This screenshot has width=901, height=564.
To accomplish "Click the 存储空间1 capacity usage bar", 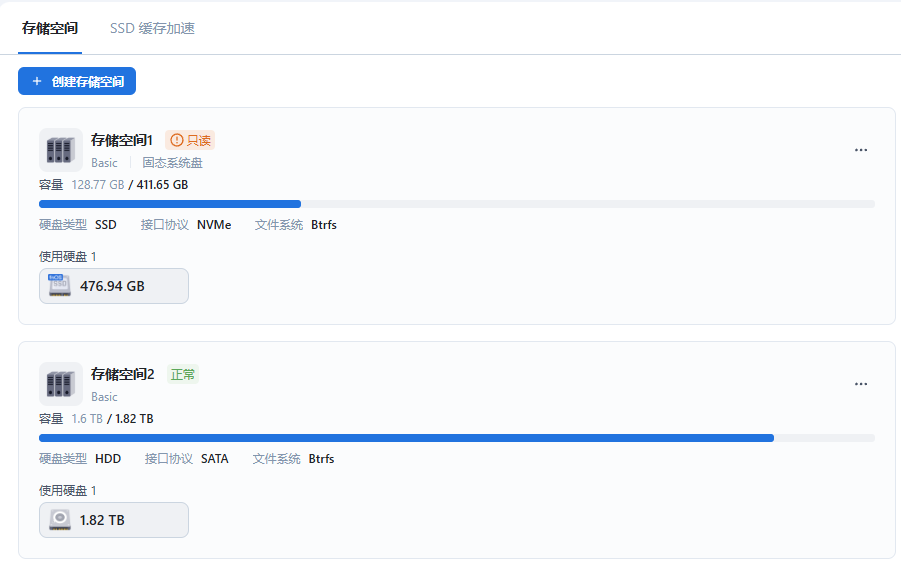I will click(x=456, y=204).
